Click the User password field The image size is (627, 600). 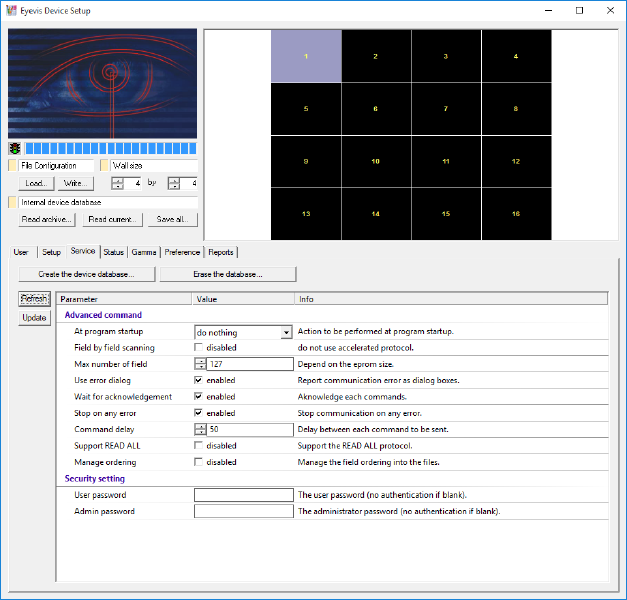coord(244,495)
